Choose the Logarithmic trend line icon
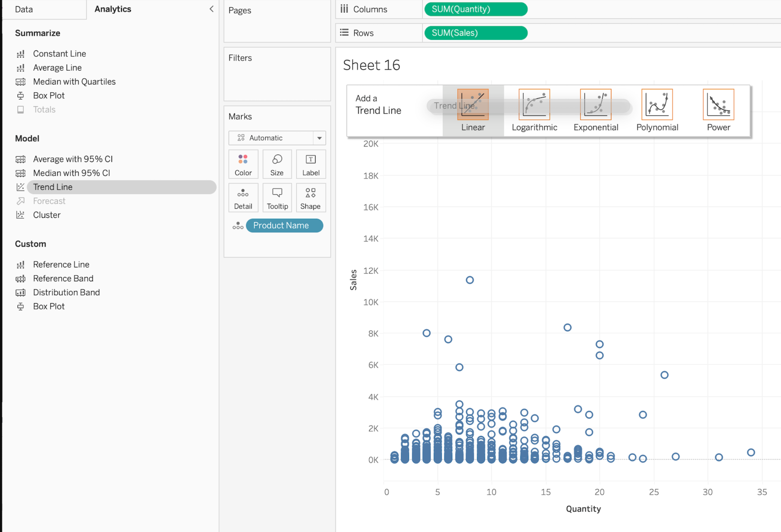Screen dimensions: 781x532 coord(534,105)
